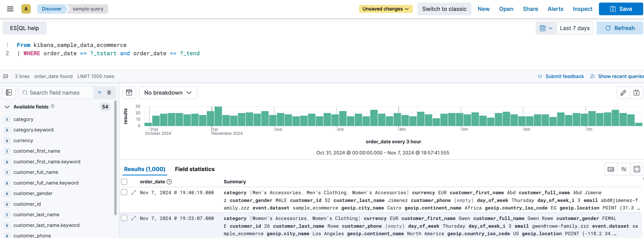Switch to the Field statistics tab
The height and width of the screenshot is (238, 644).
[195, 169]
